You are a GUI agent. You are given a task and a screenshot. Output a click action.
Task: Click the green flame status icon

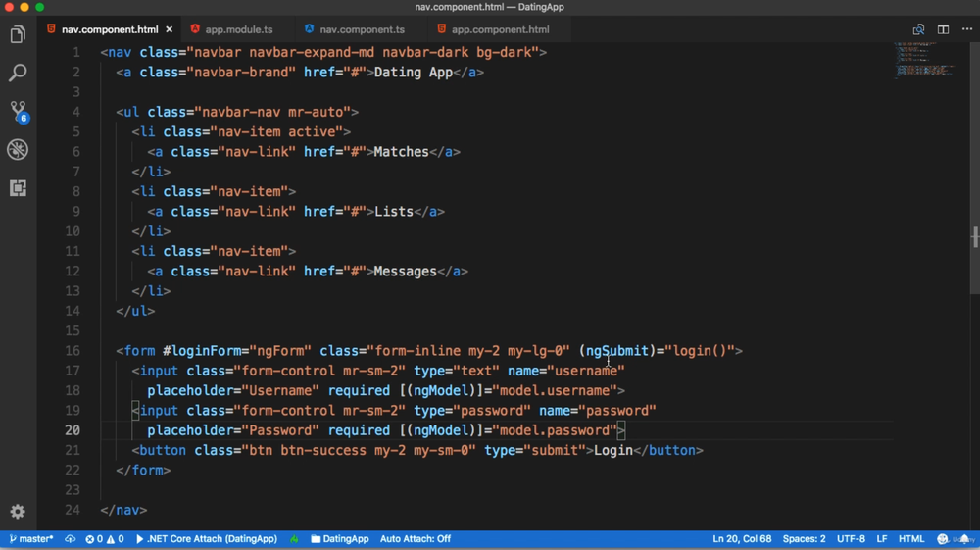click(x=294, y=539)
